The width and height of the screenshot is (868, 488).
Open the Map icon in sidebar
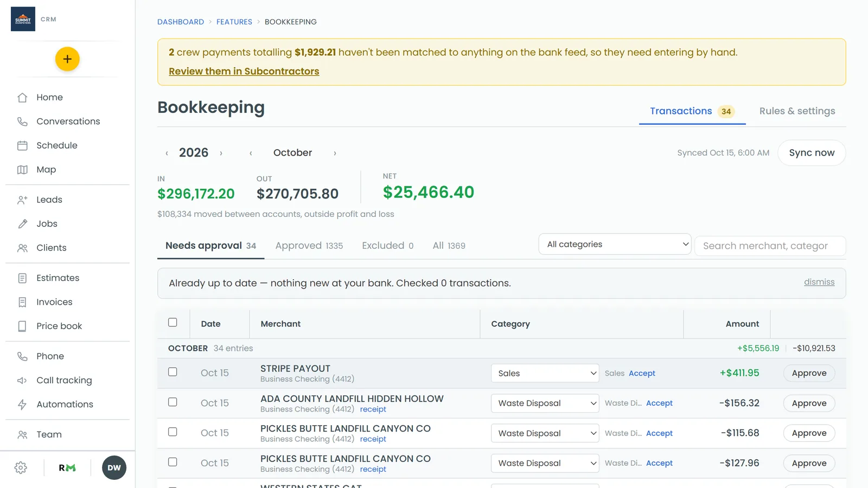point(22,170)
